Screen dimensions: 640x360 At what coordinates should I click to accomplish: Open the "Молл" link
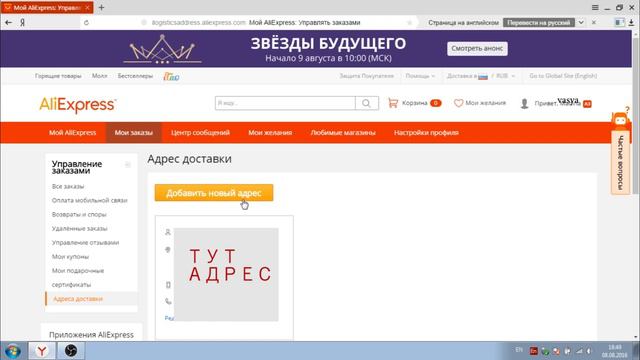100,76
